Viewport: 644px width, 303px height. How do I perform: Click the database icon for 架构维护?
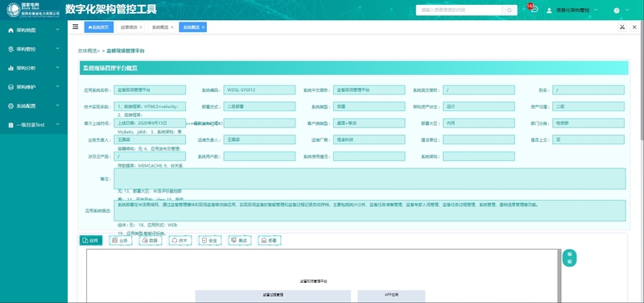10,87
